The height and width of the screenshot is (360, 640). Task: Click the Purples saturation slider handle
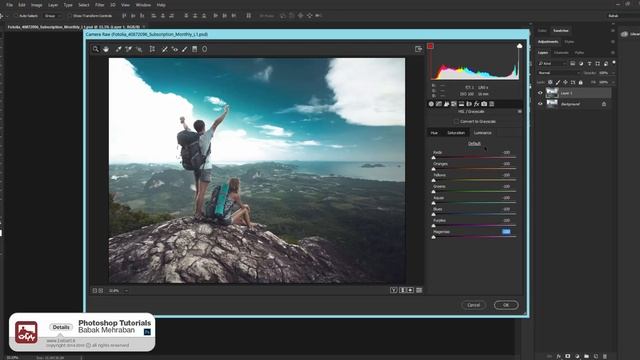[x=433, y=225]
